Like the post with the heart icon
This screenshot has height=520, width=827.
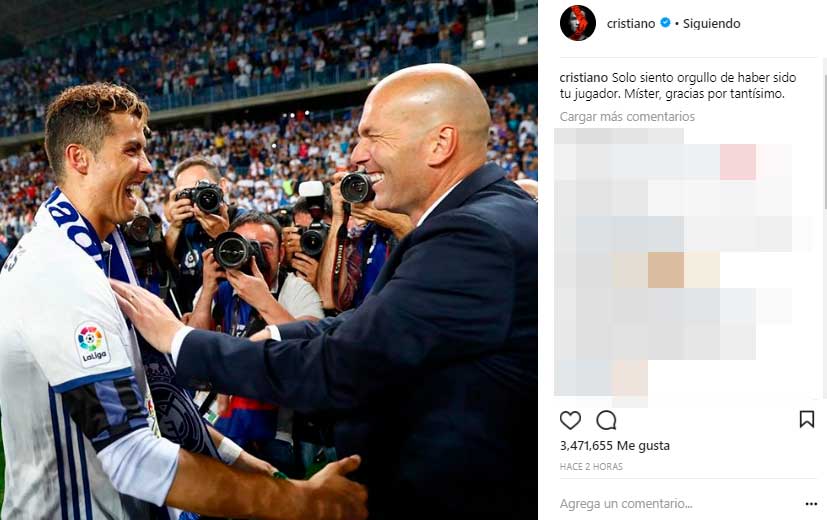coord(570,420)
